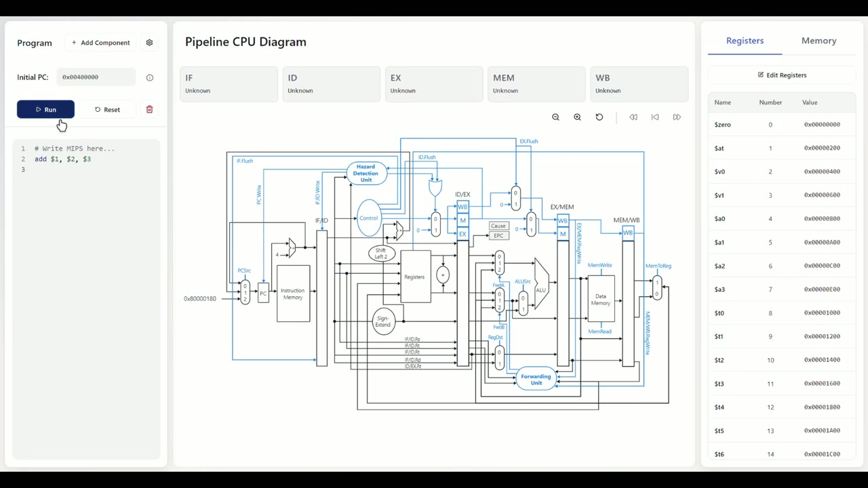Select the $zero register row

(x=782, y=125)
